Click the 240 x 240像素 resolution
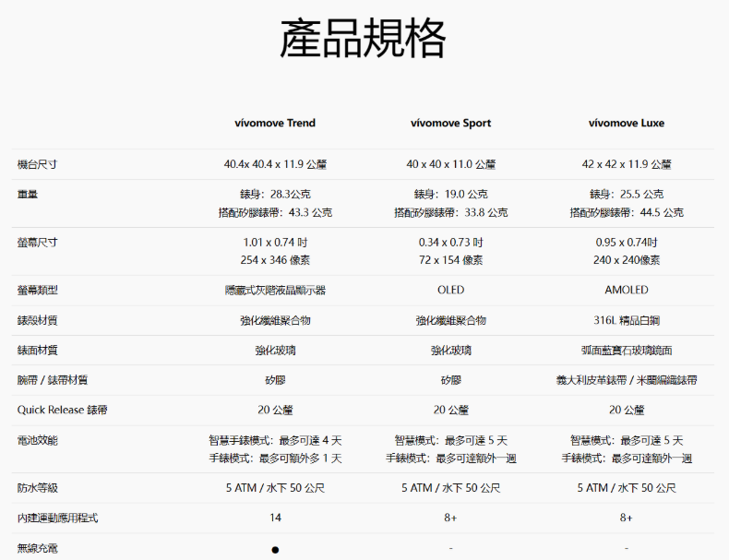The height and width of the screenshot is (560, 729). coord(627,260)
